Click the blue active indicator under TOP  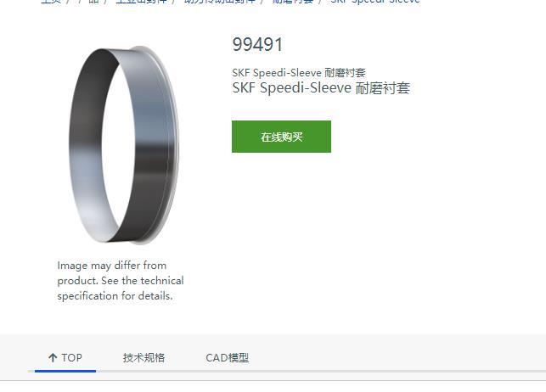point(65,371)
